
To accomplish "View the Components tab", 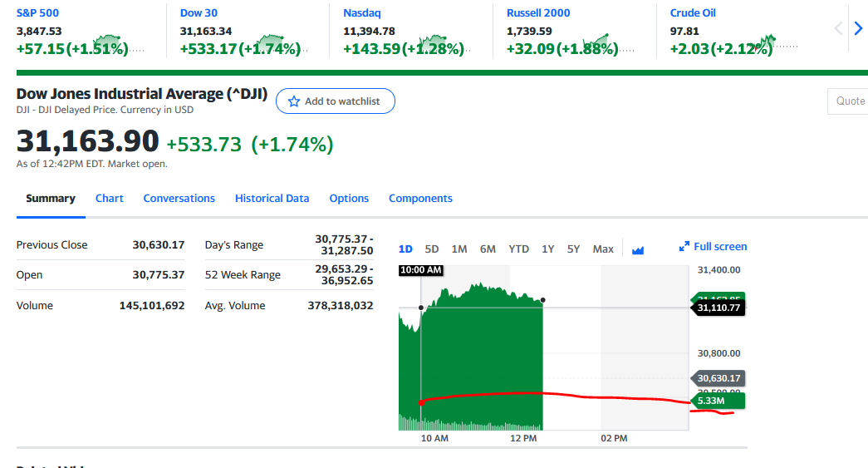I will tap(420, 199).
